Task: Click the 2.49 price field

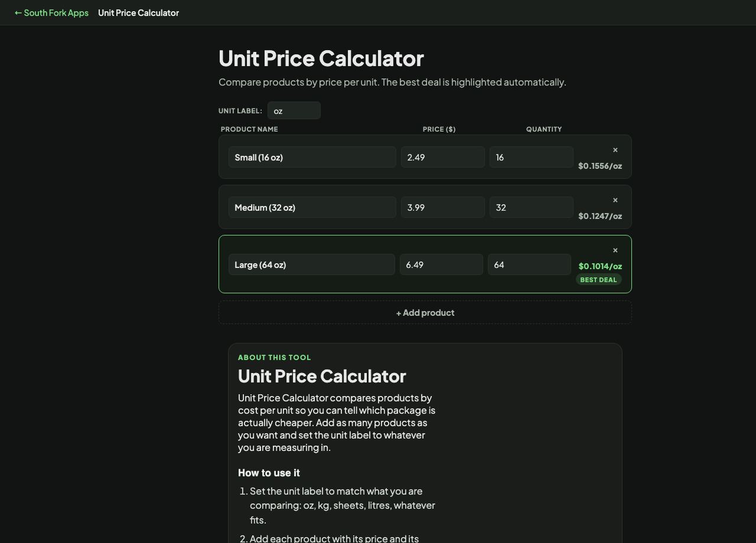Action: click(443, 157)
